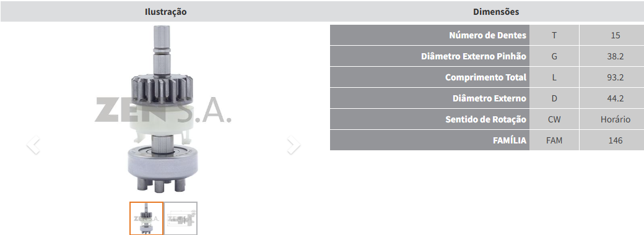Click the Diâmetro Externo Pinhão label

click(474, 57)
